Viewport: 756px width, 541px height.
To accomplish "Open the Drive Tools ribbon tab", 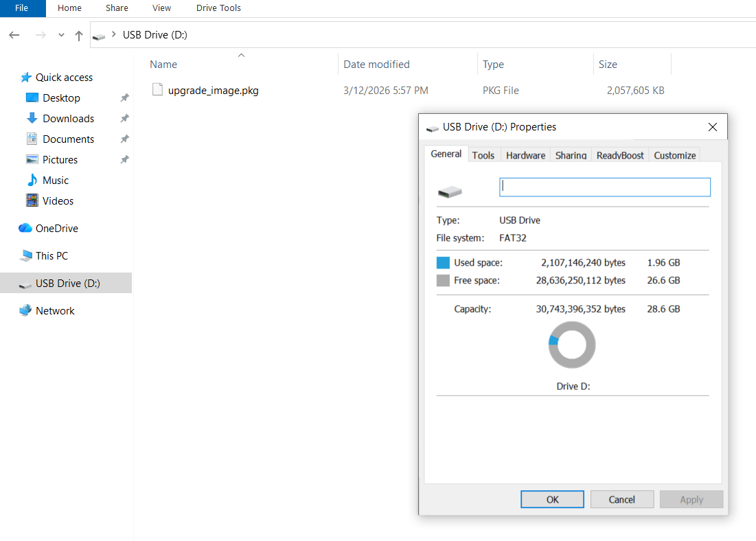I will [x=218, y=8].
